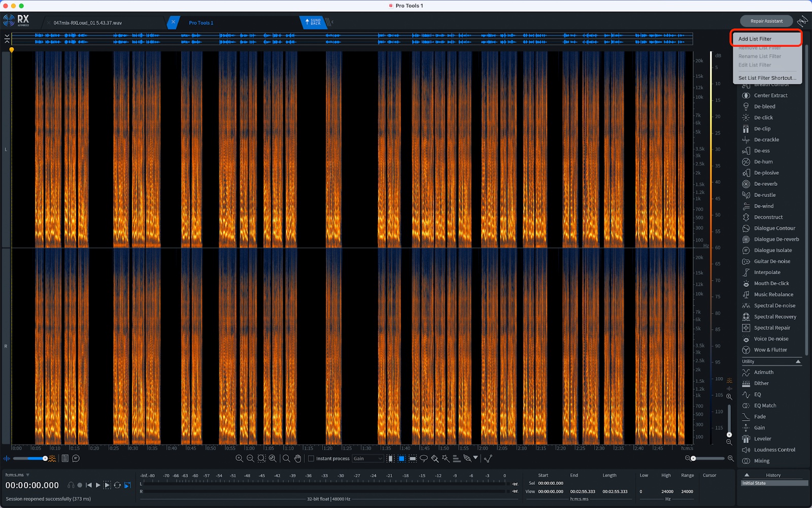Select the magic wand selection tool
The height and width of the screenshot is (508, 812).
[446, 458]
